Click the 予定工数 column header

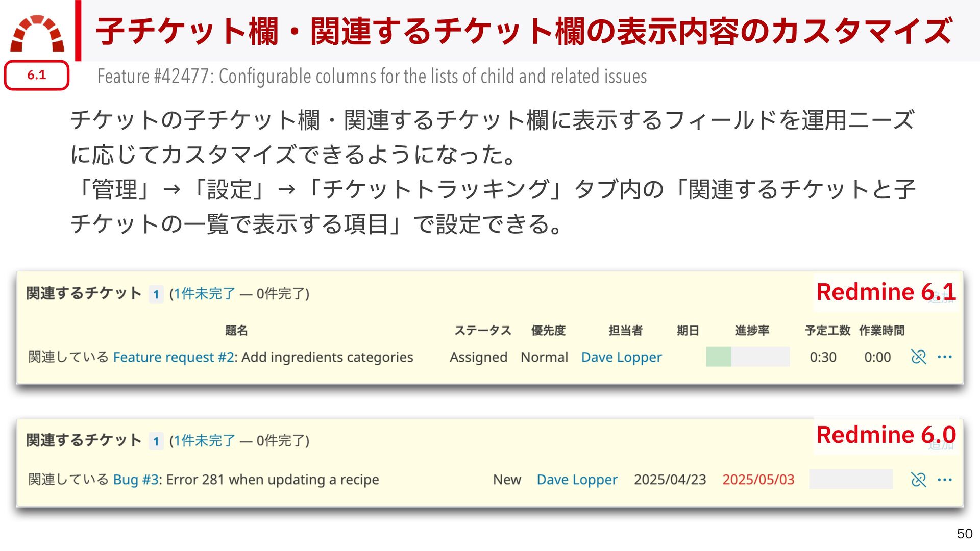(827, 331)
